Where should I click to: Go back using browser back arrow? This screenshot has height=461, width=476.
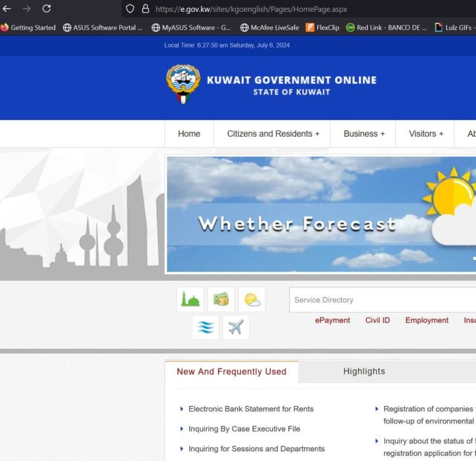coord(6,9)
